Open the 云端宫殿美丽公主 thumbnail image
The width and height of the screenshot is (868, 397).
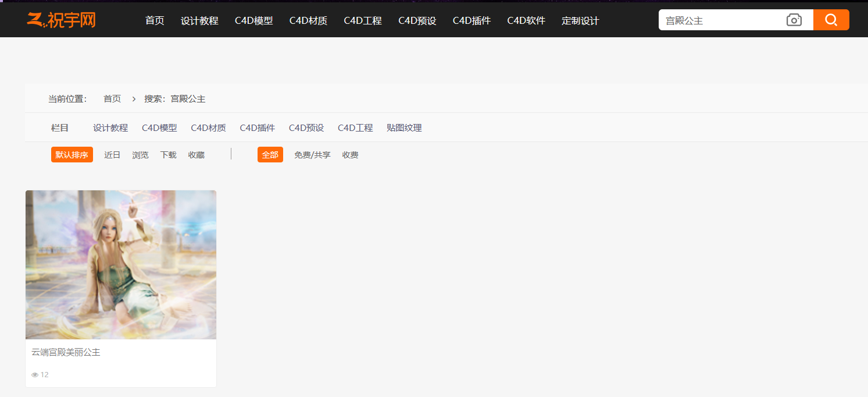pos(121,265)
